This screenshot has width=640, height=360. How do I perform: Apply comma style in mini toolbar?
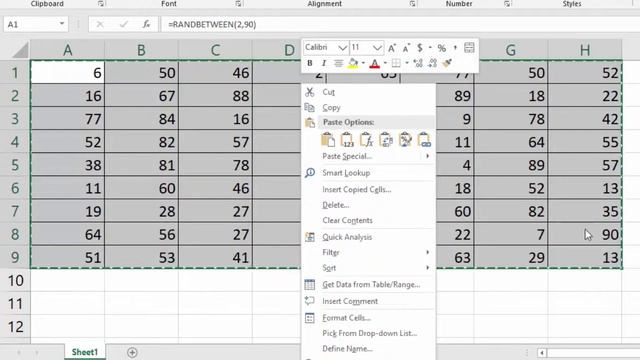455,48
